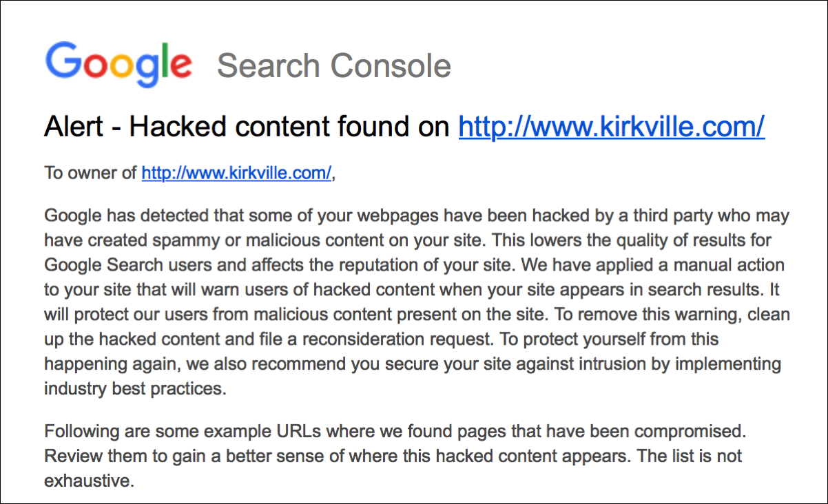Click the phrase 'industry best practices'
Screen dimensions: 828x504
[x=134, y=388]
